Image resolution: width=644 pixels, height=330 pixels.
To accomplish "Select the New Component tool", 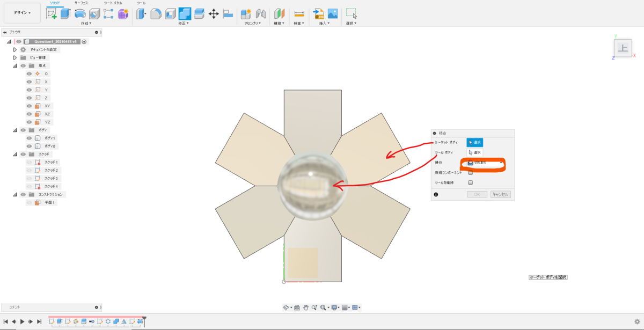I will click(246, 14).
